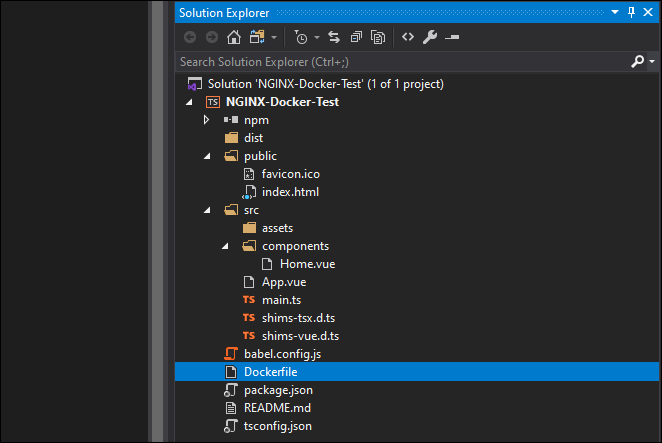Toggle auto-hide pin for Solution Explorer
The height and width of the screenshot is (443, 662).
(x=631, y=12)
